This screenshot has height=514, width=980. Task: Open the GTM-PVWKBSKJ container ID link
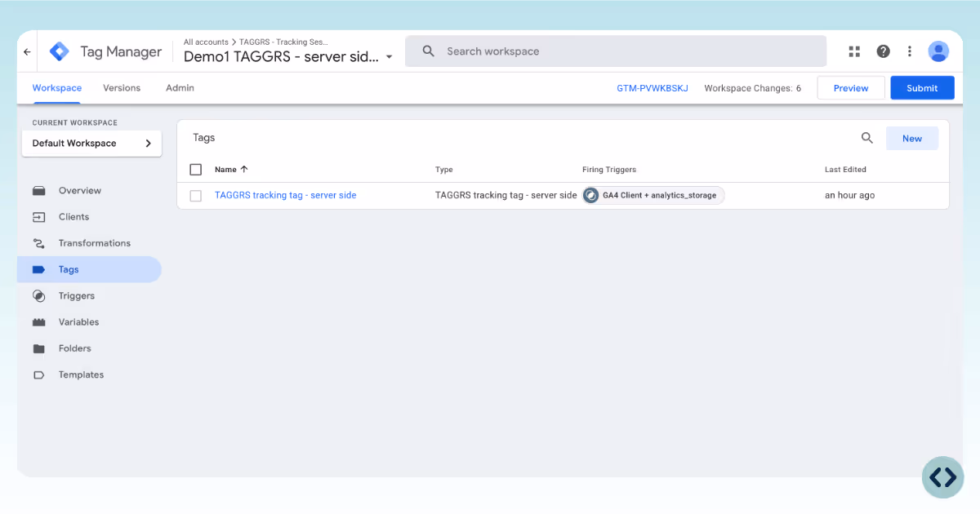click(653, 88)
